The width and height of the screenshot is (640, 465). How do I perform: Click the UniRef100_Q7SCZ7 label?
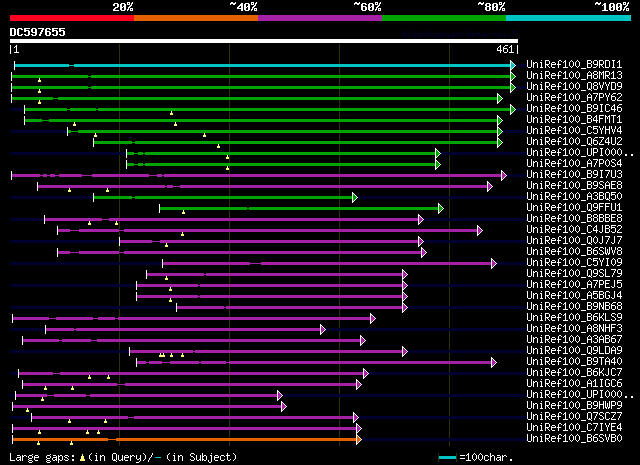(x=574, y=417)
